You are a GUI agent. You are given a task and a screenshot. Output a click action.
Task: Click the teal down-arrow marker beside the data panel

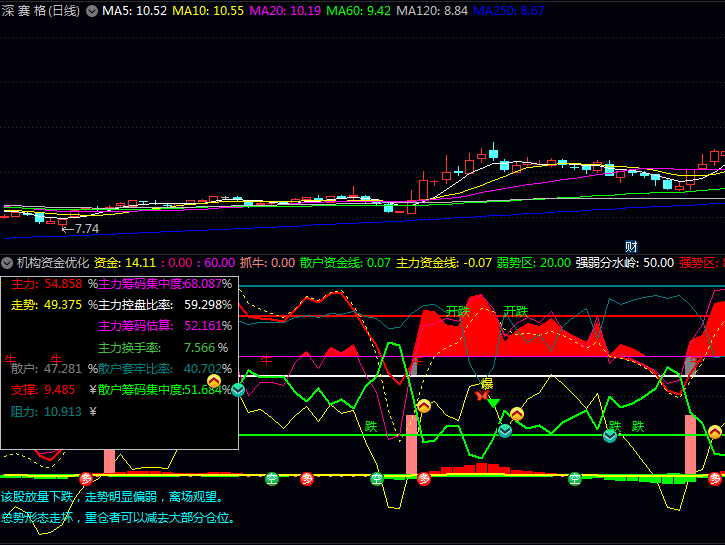[238, 389]
